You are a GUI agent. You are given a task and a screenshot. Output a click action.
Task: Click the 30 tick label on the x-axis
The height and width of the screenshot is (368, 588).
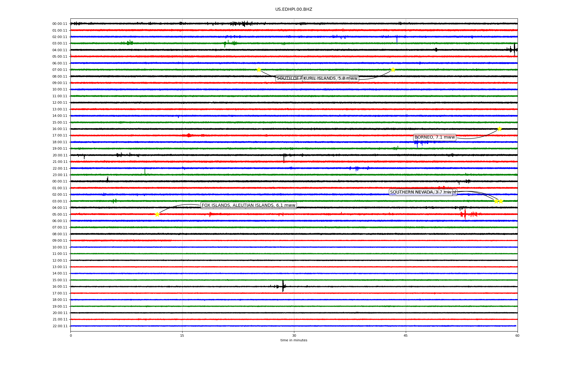tap(294, 335)
